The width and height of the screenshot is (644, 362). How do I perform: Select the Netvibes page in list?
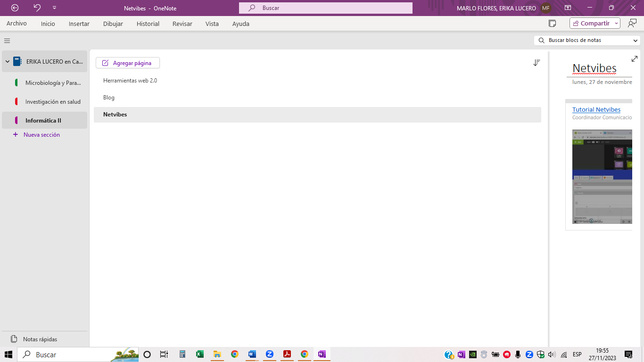click(317, 115)
